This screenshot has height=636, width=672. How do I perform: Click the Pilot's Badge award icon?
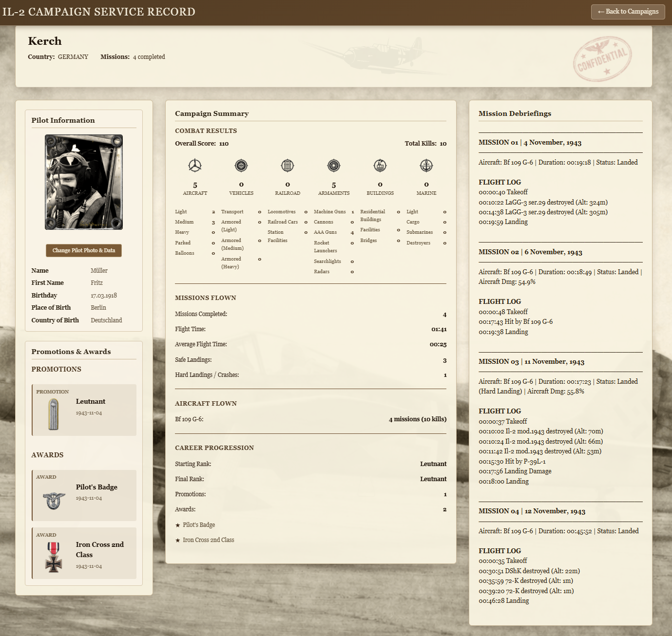(x=54, y=500)
